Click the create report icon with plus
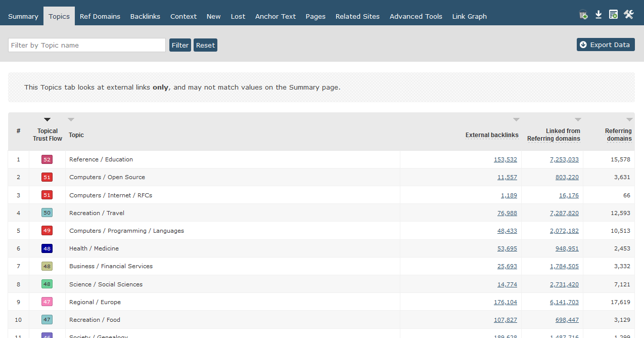644x338 pixels. (x=613, y=15)
